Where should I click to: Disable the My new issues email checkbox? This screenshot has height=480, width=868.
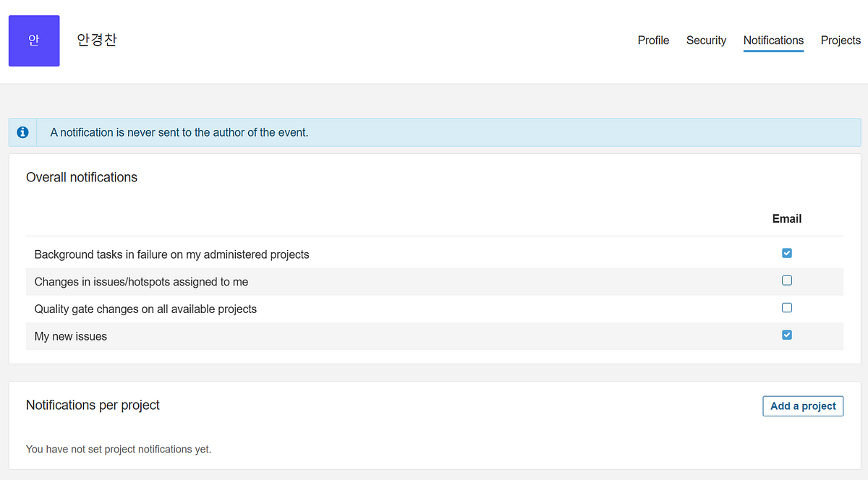point(787,335)
